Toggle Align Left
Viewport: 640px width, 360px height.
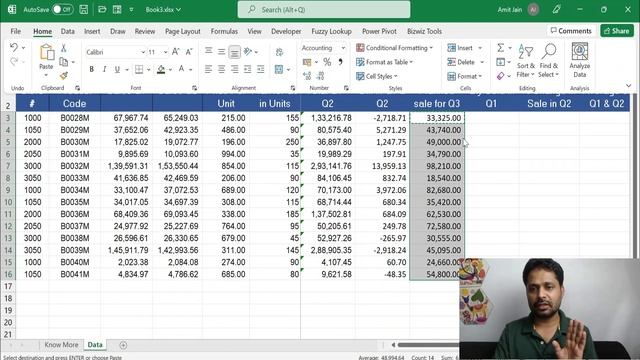209,69
